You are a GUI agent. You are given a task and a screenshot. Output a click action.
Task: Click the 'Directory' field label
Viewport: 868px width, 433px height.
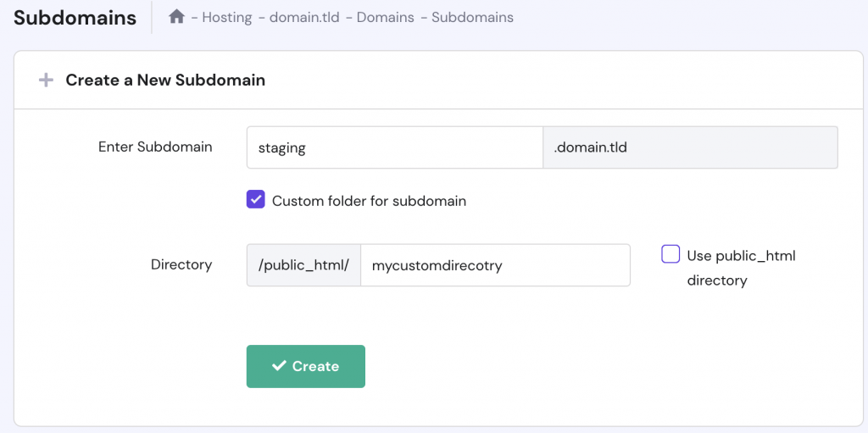[x=181, y=264]
